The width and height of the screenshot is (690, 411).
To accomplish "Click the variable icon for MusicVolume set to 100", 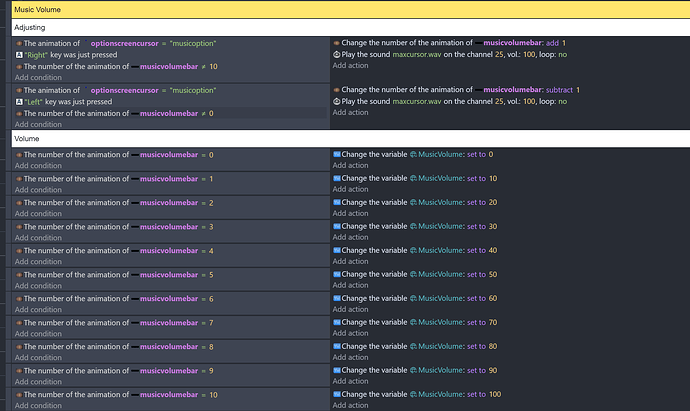I will (x=337, y=395).
